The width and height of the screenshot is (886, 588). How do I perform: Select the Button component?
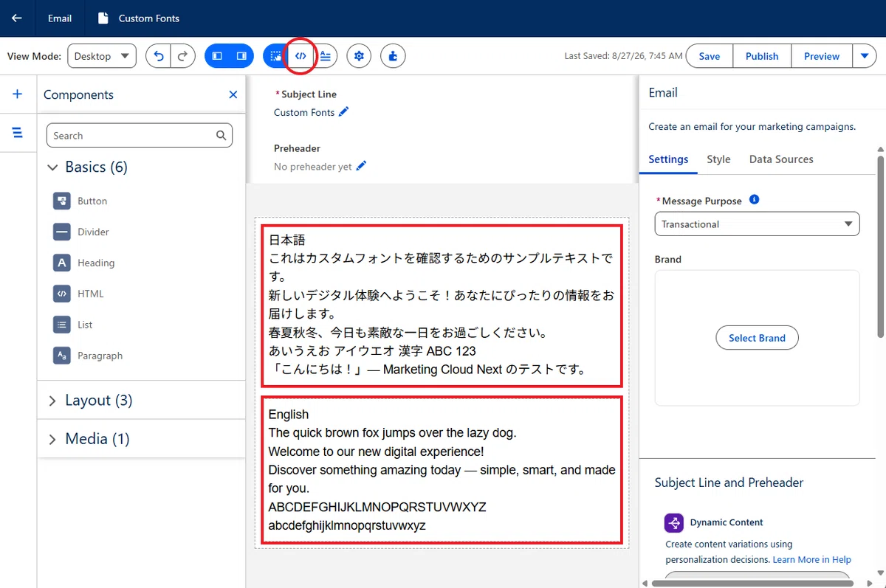point(80,201)
